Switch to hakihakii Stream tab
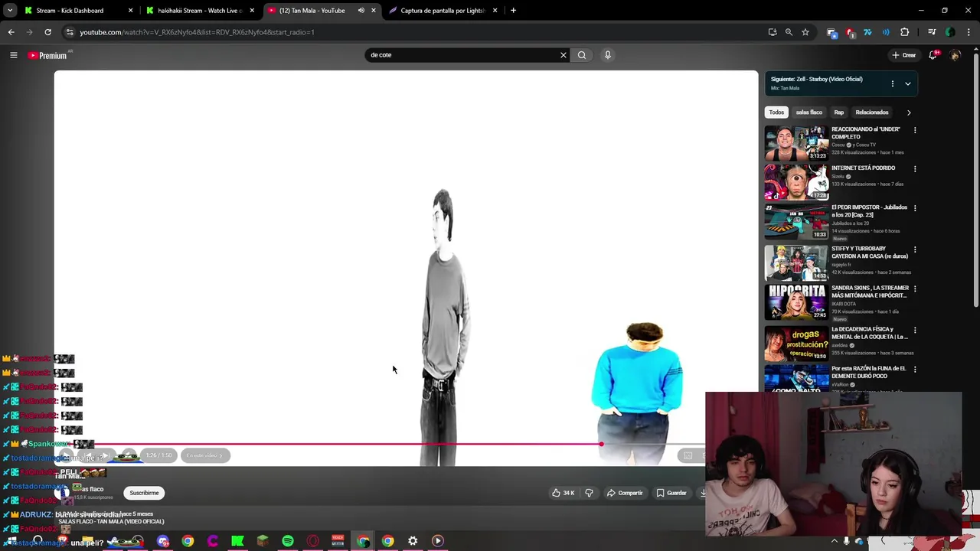The height and width of the screenshot is (551, 980). click(x=201, y=11)
